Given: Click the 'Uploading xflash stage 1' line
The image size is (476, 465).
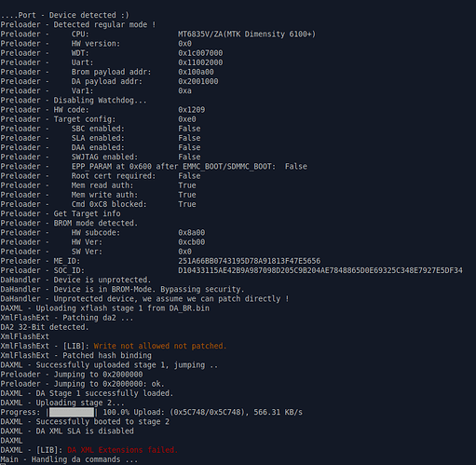Looking at the screenshot, I should pos(105,308).
